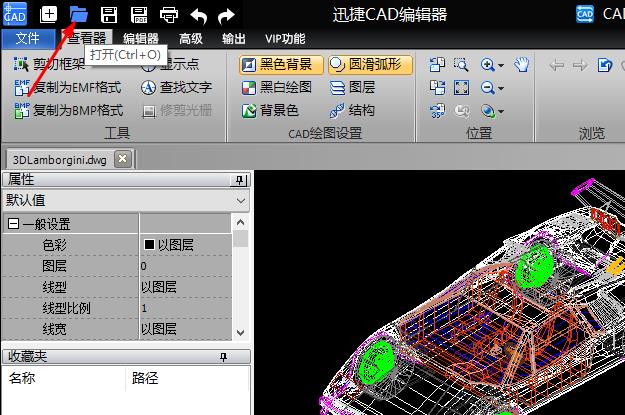Select the pan hand tool
Image resolution: width=625 pixels, height=415 pixels.
point(521,65)
